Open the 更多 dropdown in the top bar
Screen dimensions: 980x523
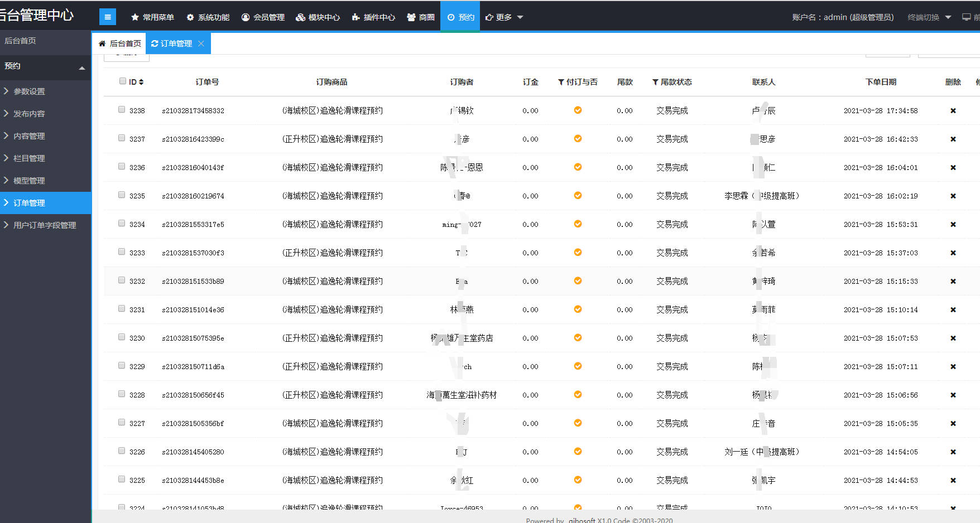coord(504,17)
